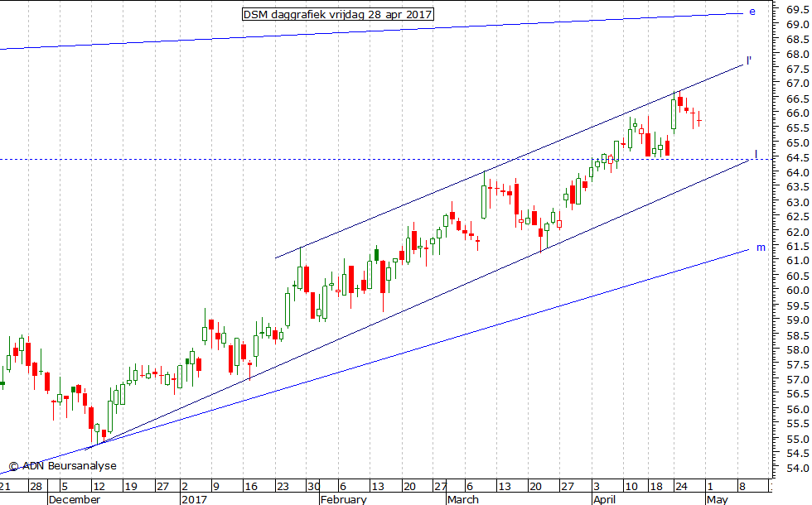This screenshot has width=812, height=505.
Task: Click date label '9' in January
Action: pyautogui.click(x=216, y=487)
